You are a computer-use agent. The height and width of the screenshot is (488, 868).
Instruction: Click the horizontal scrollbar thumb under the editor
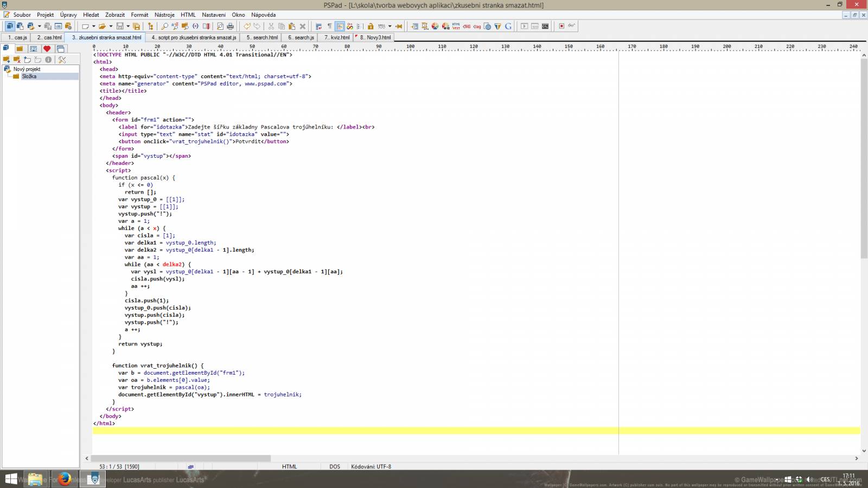point(181,458)
